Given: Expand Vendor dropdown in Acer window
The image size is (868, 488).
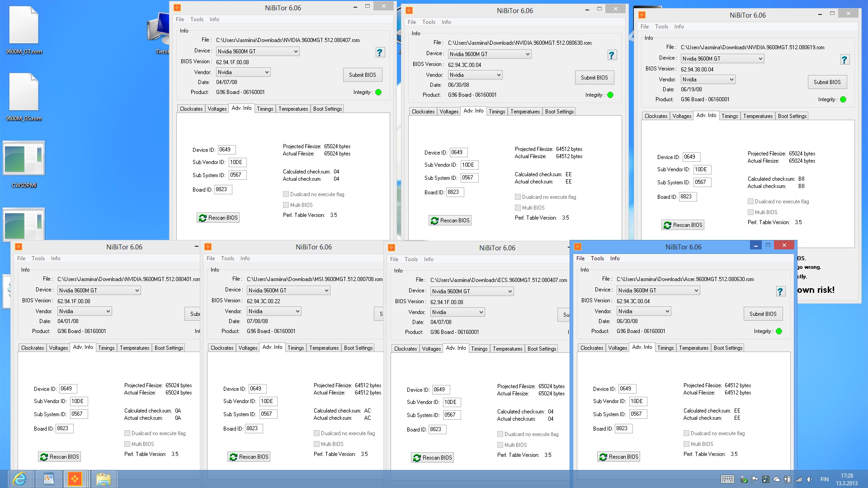Looking at the screenshot, I should pos(667,311).
